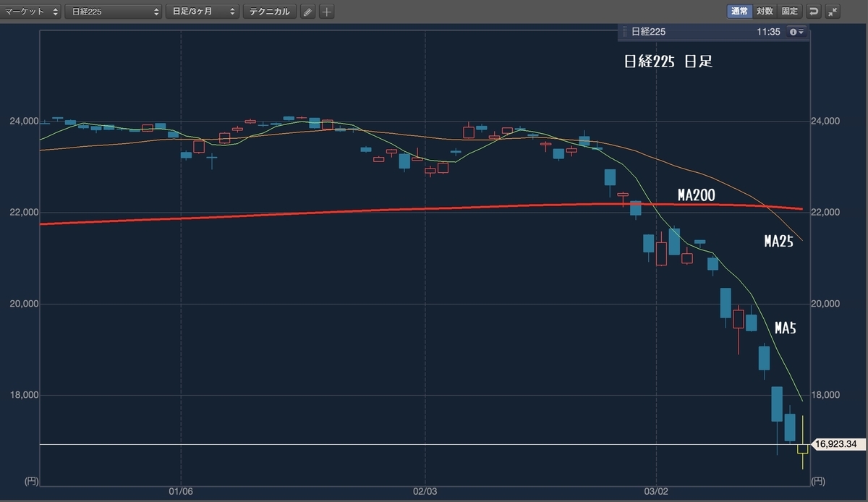The height and width of the screenshot is (502, 868).
Task: Select the 固定 fixed scale option
Action: pyautogui.click(x=790, y=12)
